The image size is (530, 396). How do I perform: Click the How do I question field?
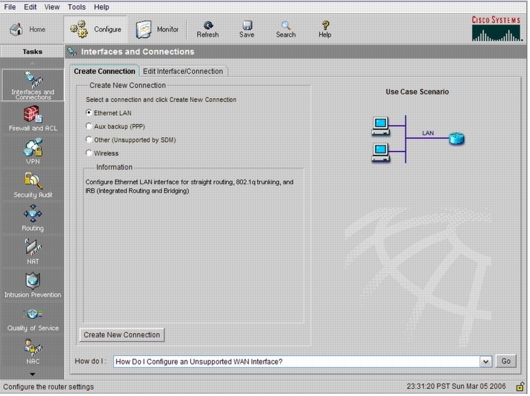tap(297, 363)
